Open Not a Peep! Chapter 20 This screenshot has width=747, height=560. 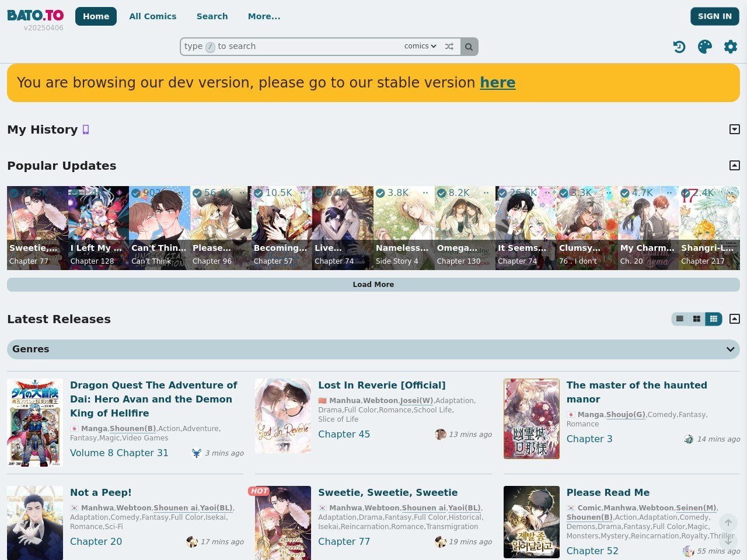(x=96, y=542)
